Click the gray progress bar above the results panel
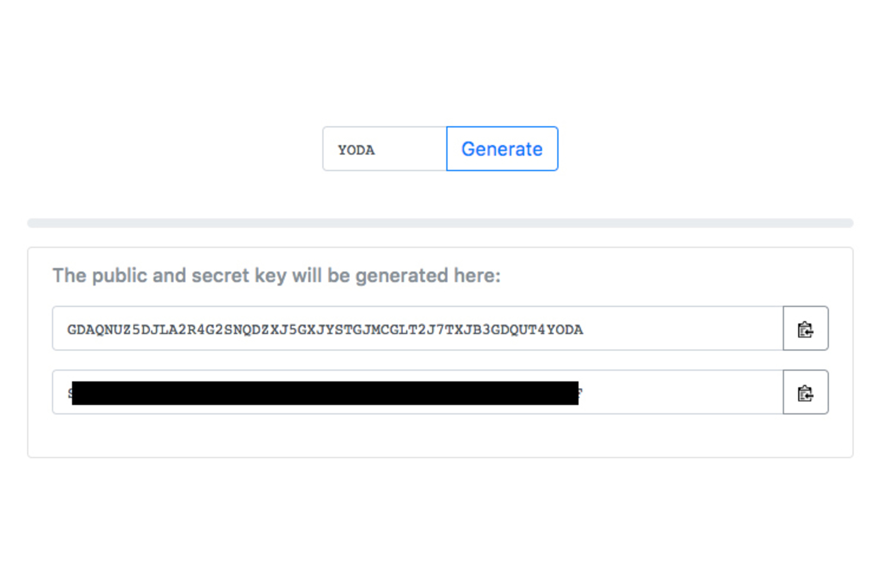 pyautogui.click(x=441, y=222)
